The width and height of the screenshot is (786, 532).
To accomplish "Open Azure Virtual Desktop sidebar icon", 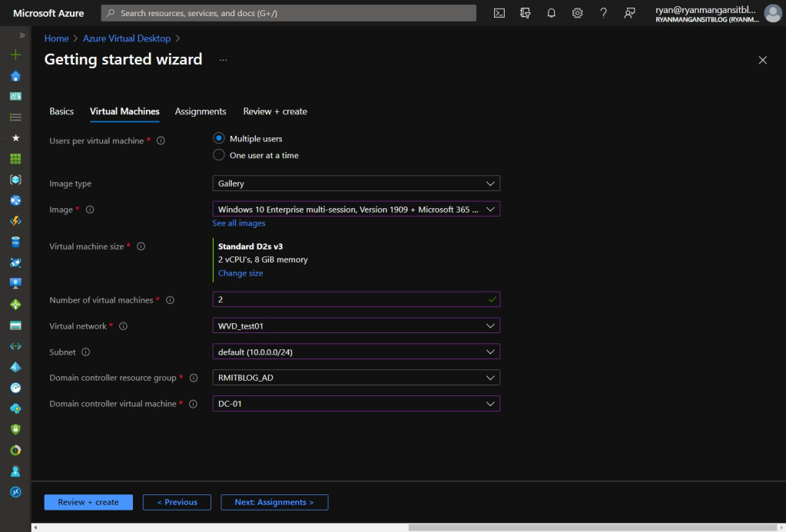I will 15,492.
